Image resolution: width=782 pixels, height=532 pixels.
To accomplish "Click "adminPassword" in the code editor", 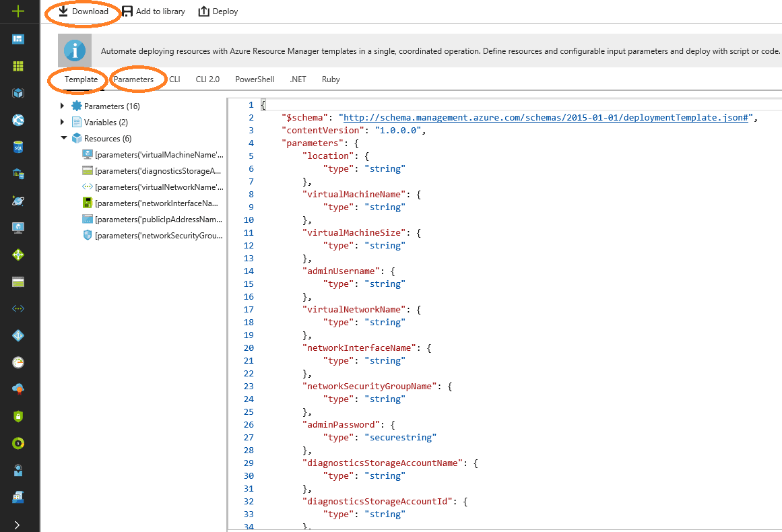I will coord(341,425).
